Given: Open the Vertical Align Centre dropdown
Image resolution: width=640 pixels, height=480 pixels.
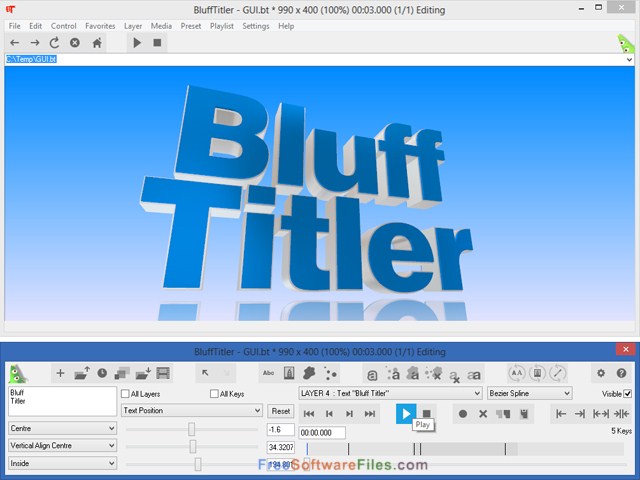Looking at the screenshot, I should tap(62, 446).
